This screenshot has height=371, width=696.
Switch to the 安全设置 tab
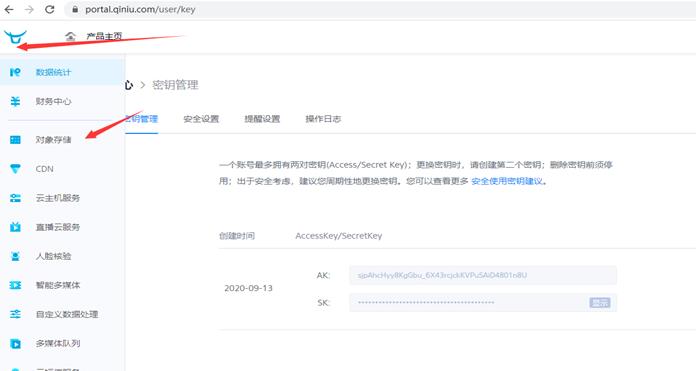[201, 119]
